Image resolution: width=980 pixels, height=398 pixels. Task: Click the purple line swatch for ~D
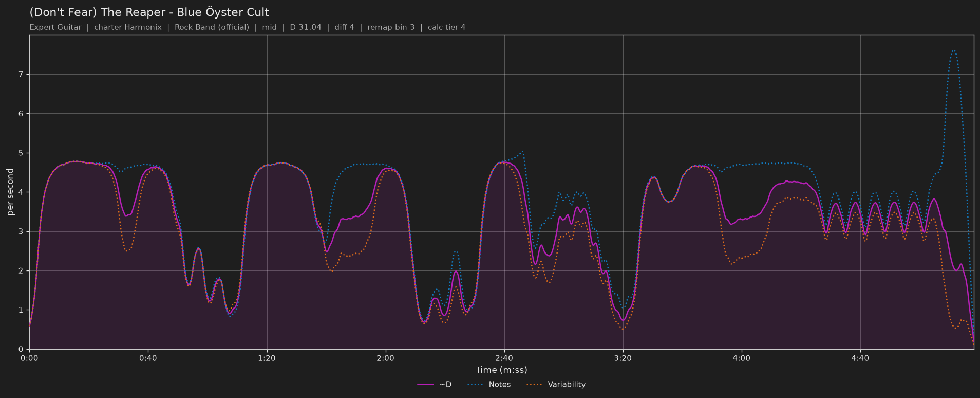coord(426,385)
